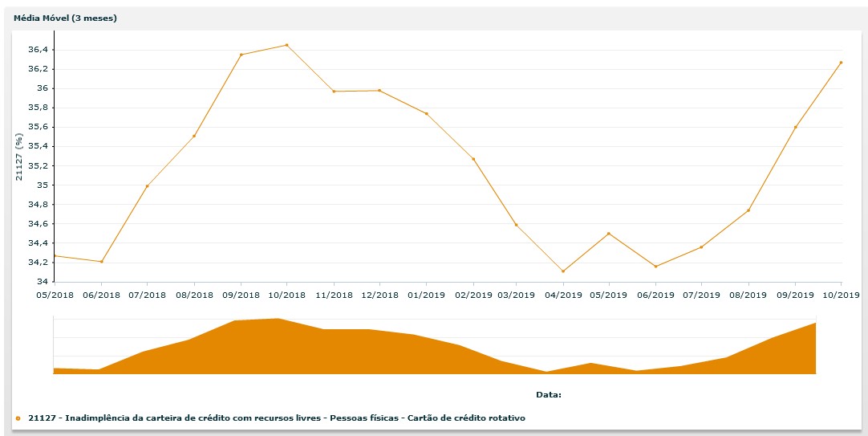Select the 06/2018 data point on the line

coord(101,262)
